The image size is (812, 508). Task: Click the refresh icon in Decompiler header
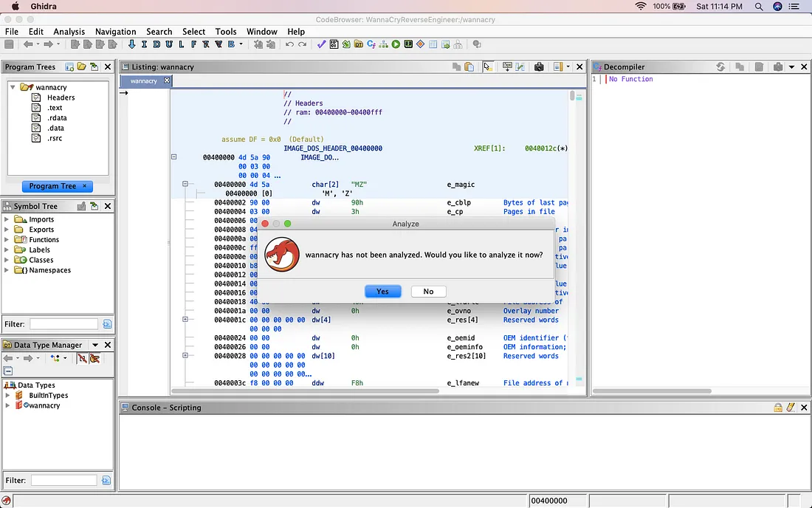coord(720,67)
